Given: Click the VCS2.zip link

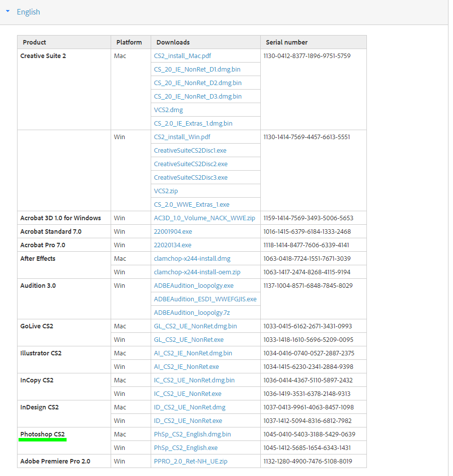Looking at the screenshot, I should coord(166,191).
